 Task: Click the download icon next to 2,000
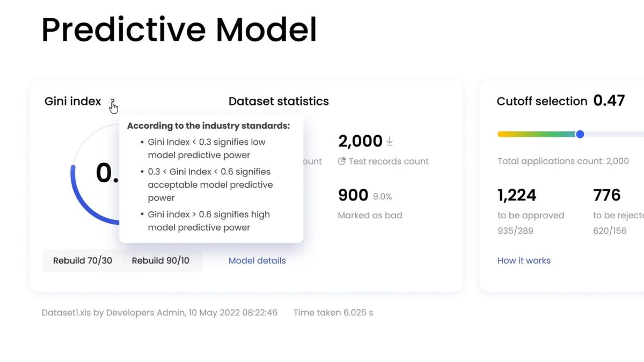tap(389, 141)
